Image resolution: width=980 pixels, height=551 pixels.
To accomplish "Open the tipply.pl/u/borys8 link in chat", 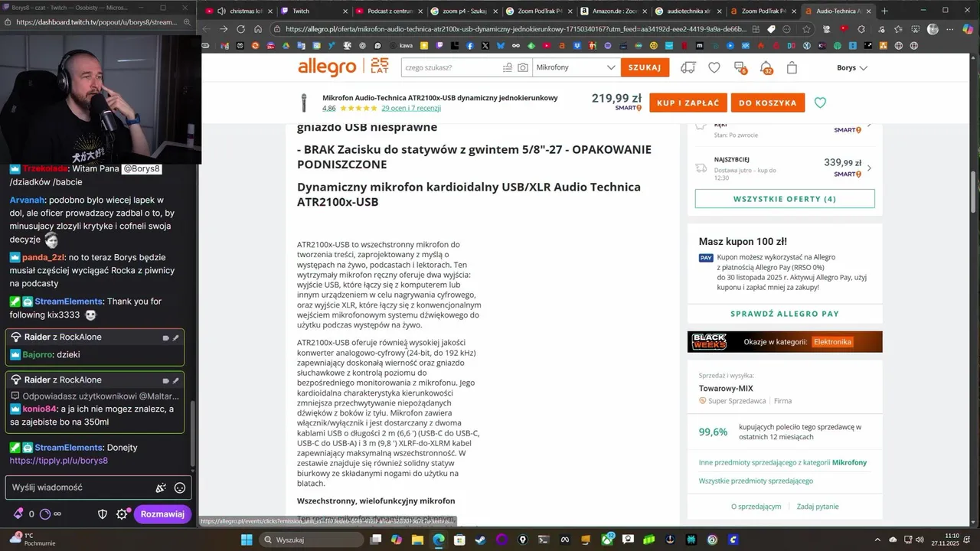I will tap(59, 461).
